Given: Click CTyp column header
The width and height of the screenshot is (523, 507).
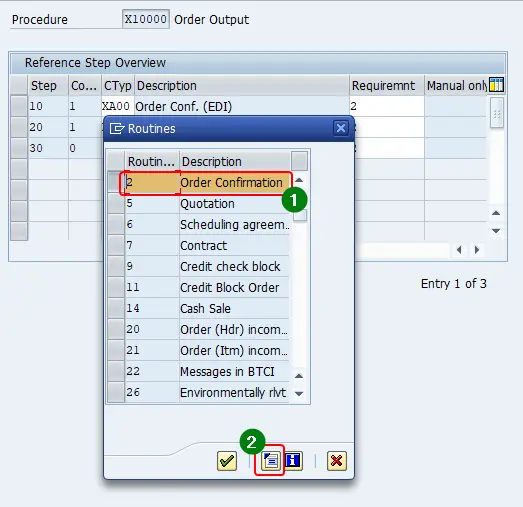Looking at the screenshot, I should pyautogui.click(x=118, y=85).
